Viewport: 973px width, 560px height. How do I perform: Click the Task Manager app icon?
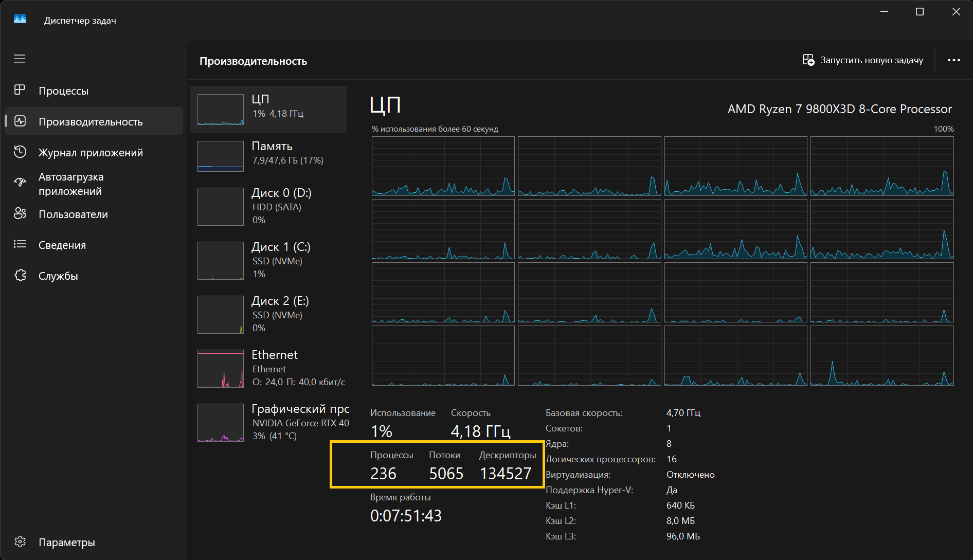(20, 20)
